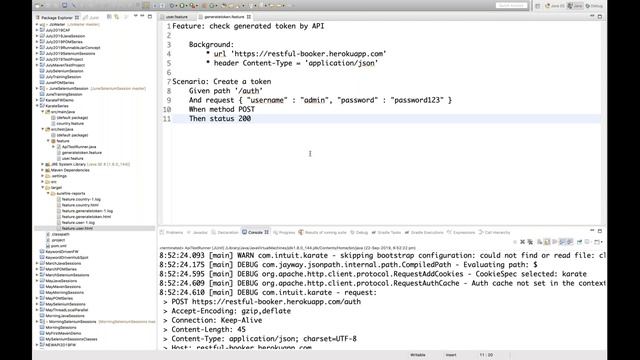Minimize the Console panel

tap(592, 231)
